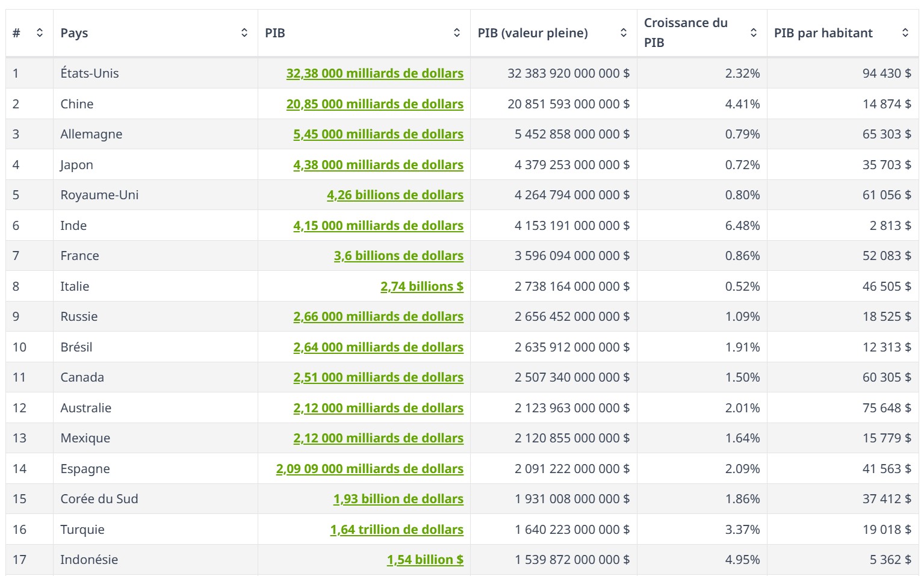
Task: Sort by PIB par habitant arrows
Action: (905, 33)
